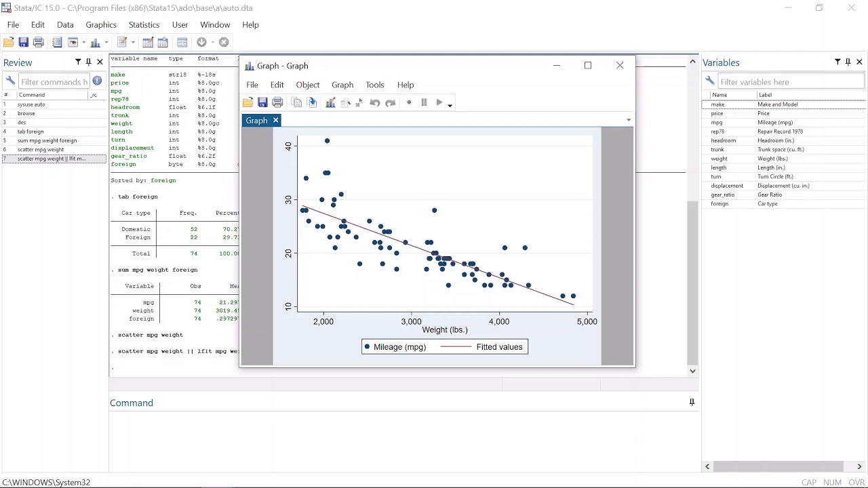Expand dropdown arrow next to Viewer icon
The image size is (868, 488).
tap(83, 43)
